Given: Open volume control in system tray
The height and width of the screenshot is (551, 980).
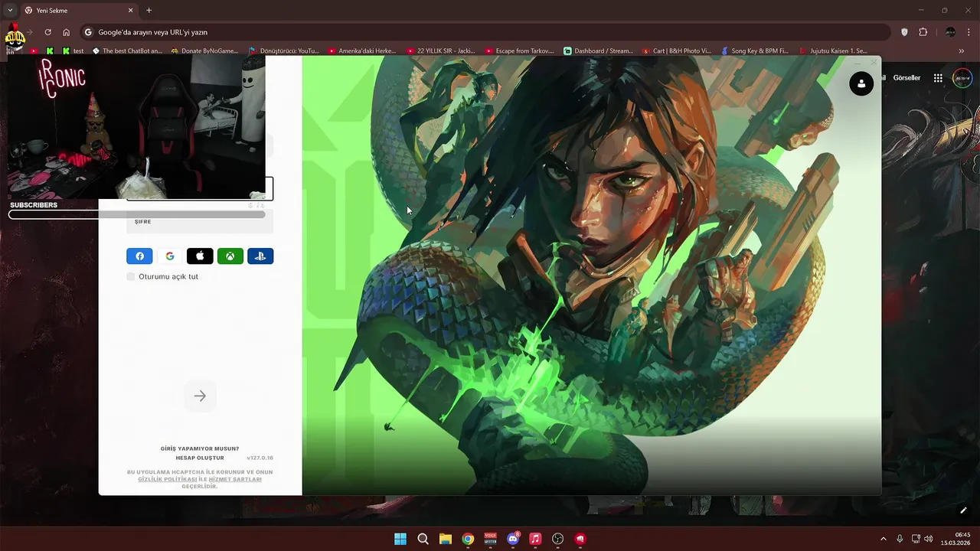Looking at the screenshot, I should click(929, 539).
